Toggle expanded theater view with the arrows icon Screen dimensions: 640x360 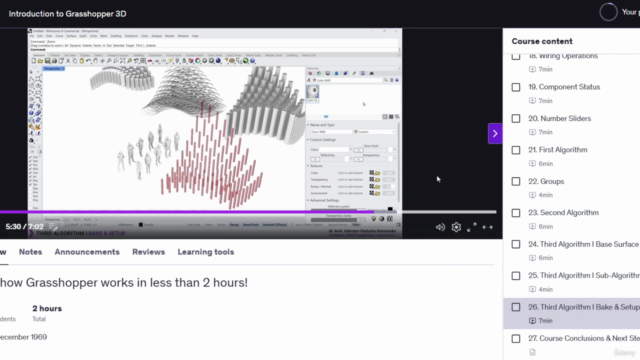pyautogui.click(x=487, y=227)
